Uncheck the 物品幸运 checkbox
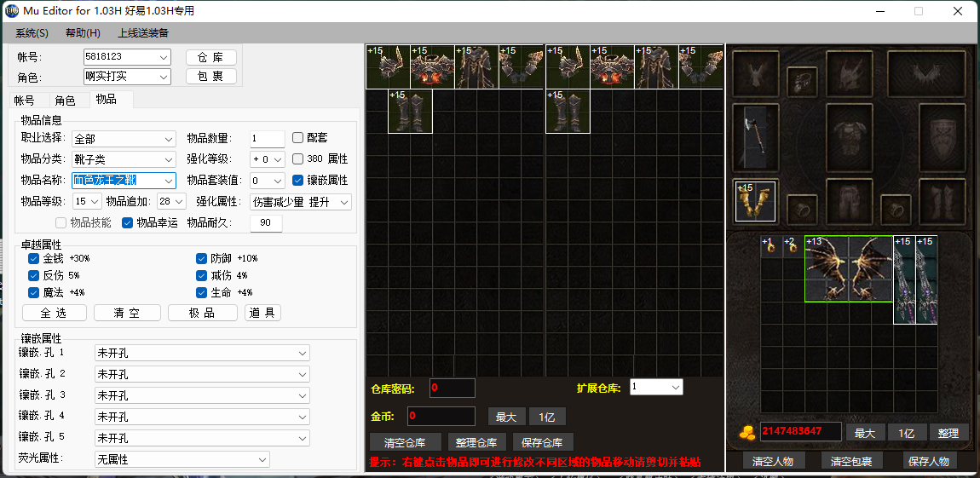980x478 pixels. pyautogui.click(x=128, y=223)
